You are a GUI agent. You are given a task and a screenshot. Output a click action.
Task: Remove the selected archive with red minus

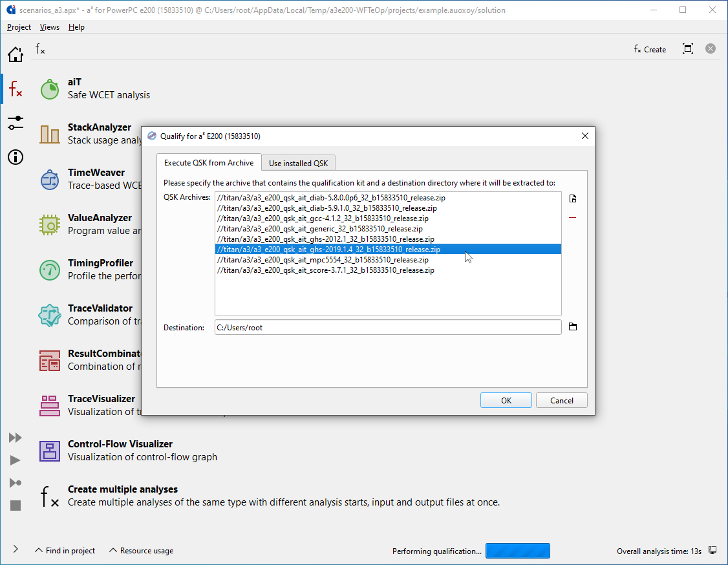pos(573,217)
